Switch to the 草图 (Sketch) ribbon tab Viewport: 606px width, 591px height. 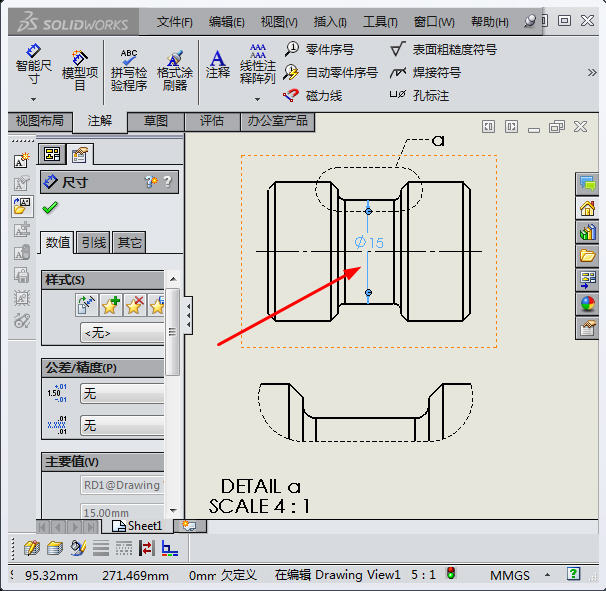156,121
